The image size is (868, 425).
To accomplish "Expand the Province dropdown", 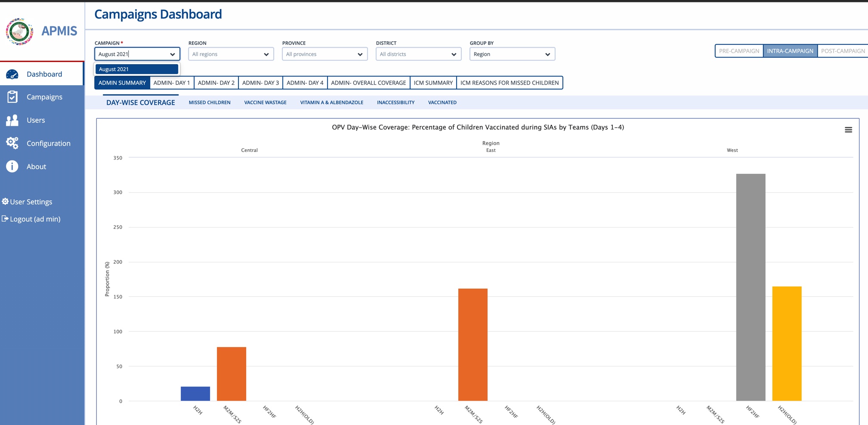I will pyautogui.click(x=324, y=54).
